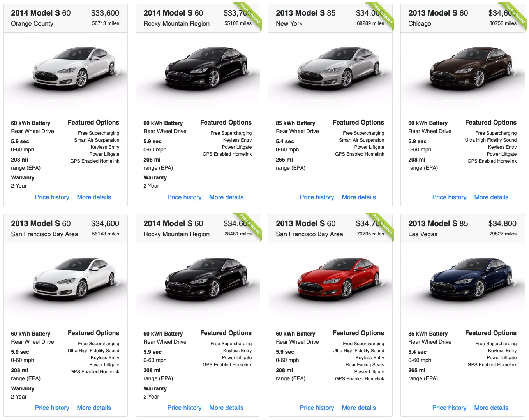
Task: Click Price dropped ribbon on 70705-mile San Francisco listing
Action: coord(382,225)
